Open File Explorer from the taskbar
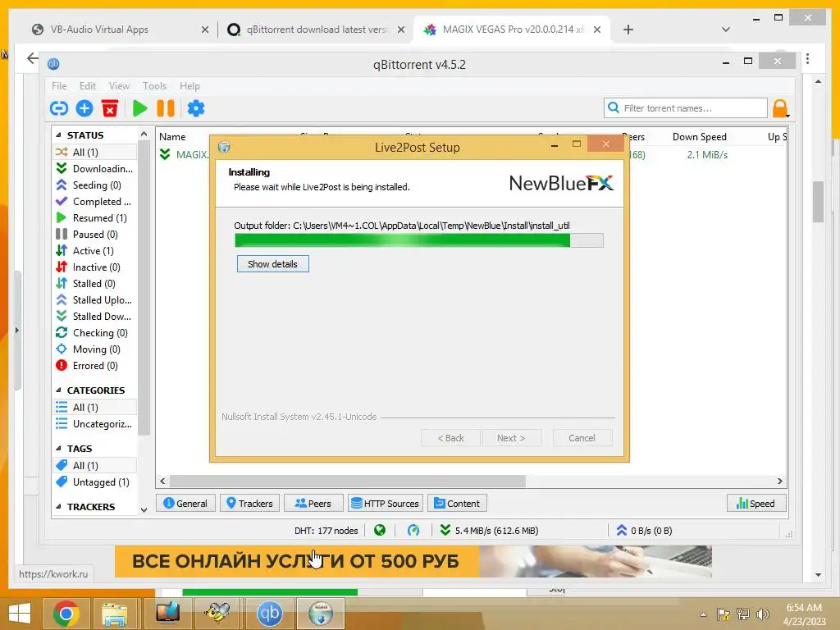This screenshot has width=840, height=630. 115,614
